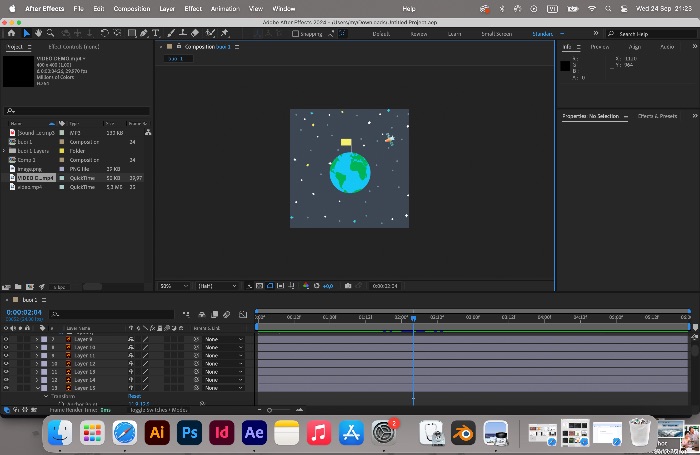Image resolution: width=700 pixels, height=455 pixels.
Task: Select the Hand tool
Action: coord(38,33)
